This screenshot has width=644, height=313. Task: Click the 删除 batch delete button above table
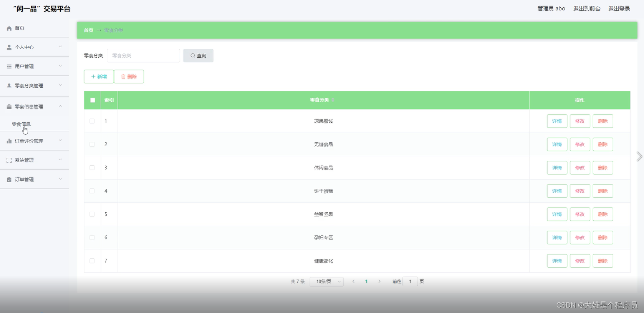[x=129, y=77]
